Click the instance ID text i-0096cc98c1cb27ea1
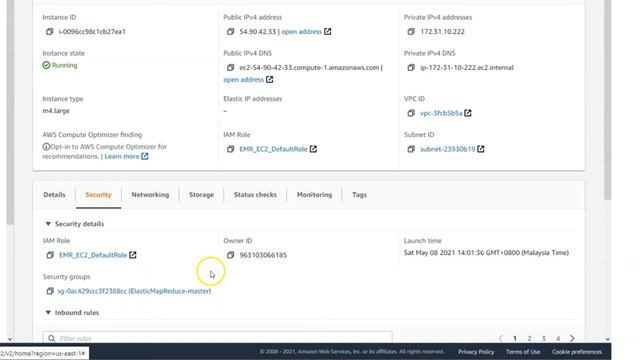The image size is (640, 360). point(92,31)
